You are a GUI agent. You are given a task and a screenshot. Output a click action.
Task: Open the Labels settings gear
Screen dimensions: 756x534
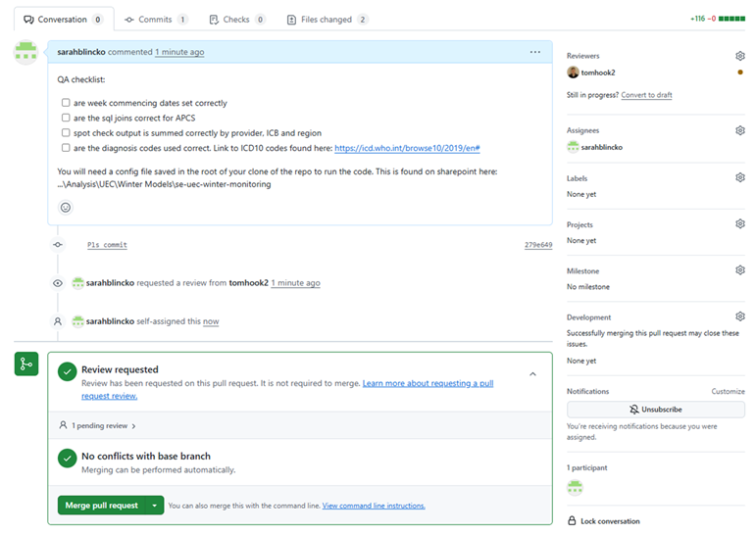740,177
